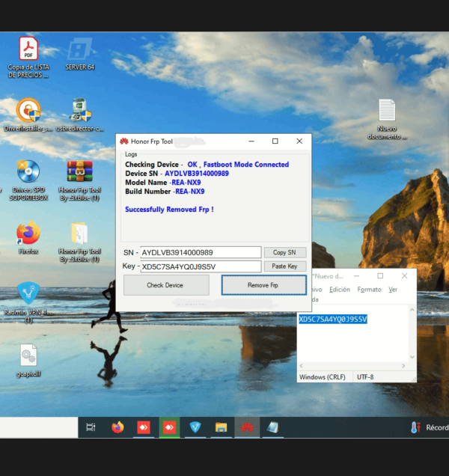Click the taskbar search box
449x476 pixels.
pos(39,427)
